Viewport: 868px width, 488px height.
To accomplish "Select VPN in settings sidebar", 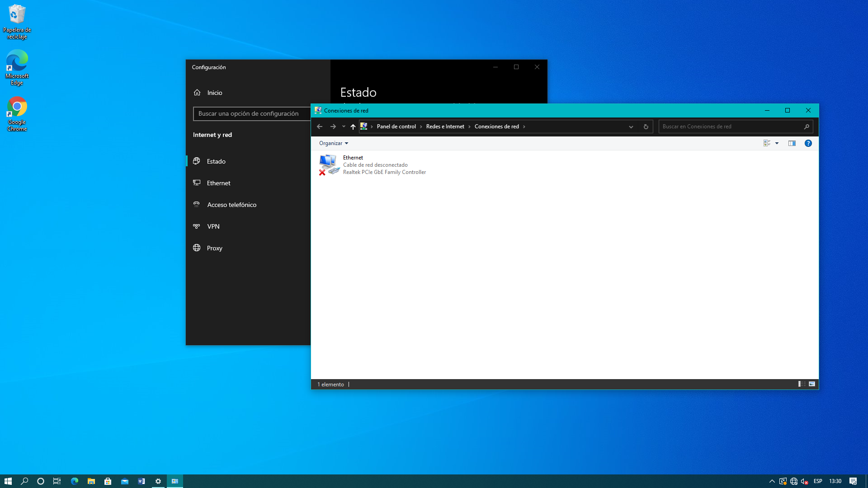I will [x=213, y=226].
